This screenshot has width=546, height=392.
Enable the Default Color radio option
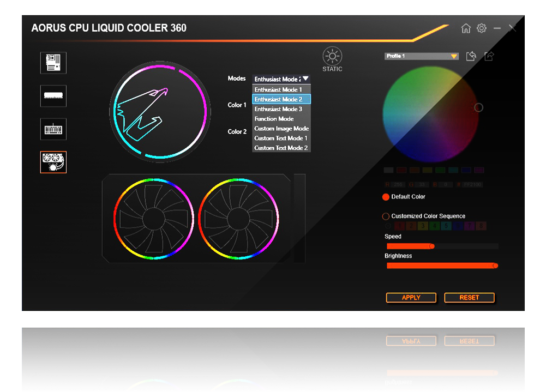(x=386, y=197)
